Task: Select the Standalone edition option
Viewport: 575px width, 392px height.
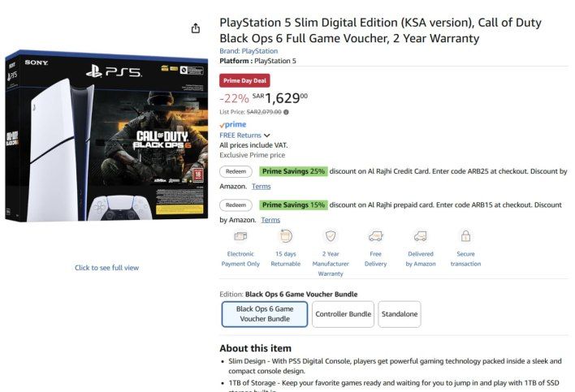Action: [x=399, y=314]
